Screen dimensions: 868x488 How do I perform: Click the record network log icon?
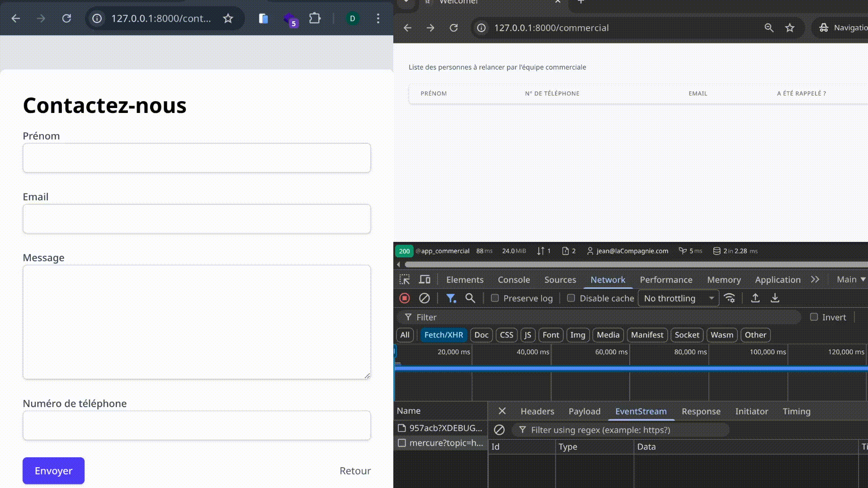(405, 298)
